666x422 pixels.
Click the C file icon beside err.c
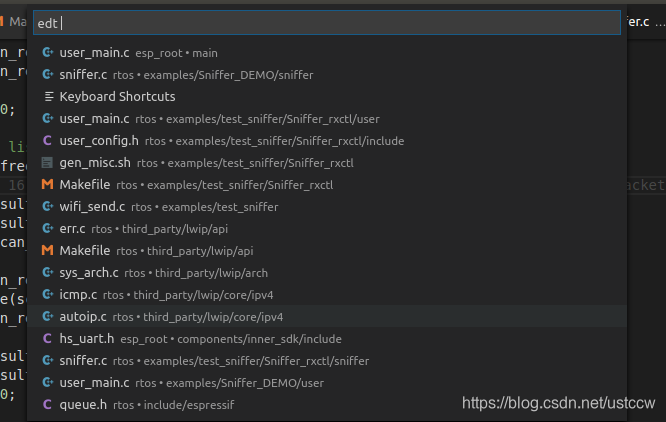coord(48,228)
